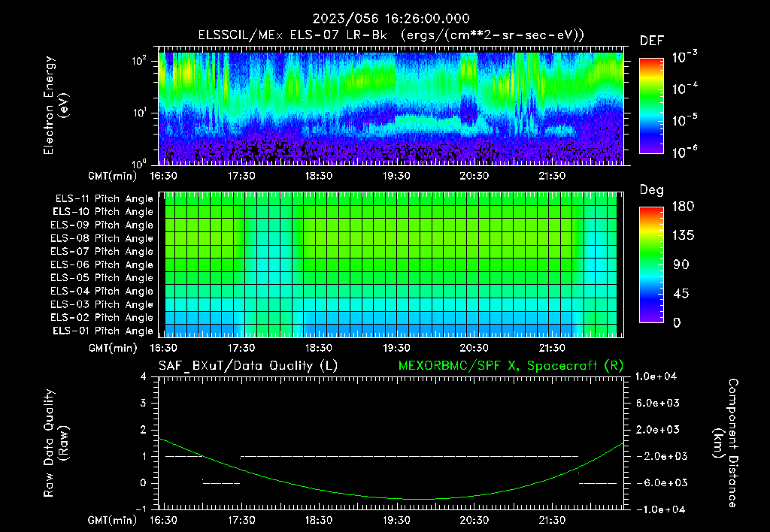Select the ELS-08 Pitch Angle row label
770x532 pixels.
click(x=102, y=238)
